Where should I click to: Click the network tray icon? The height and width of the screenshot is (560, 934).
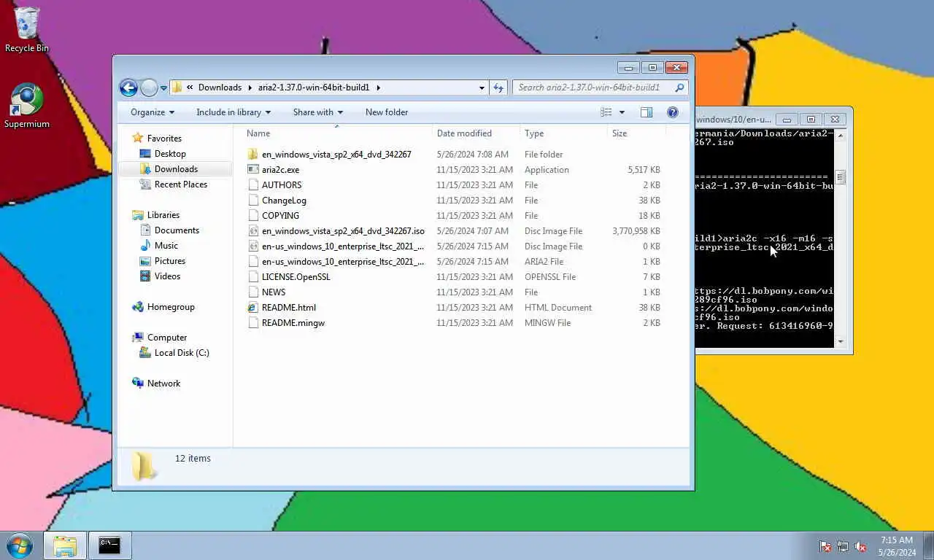(x=843, y=546)
